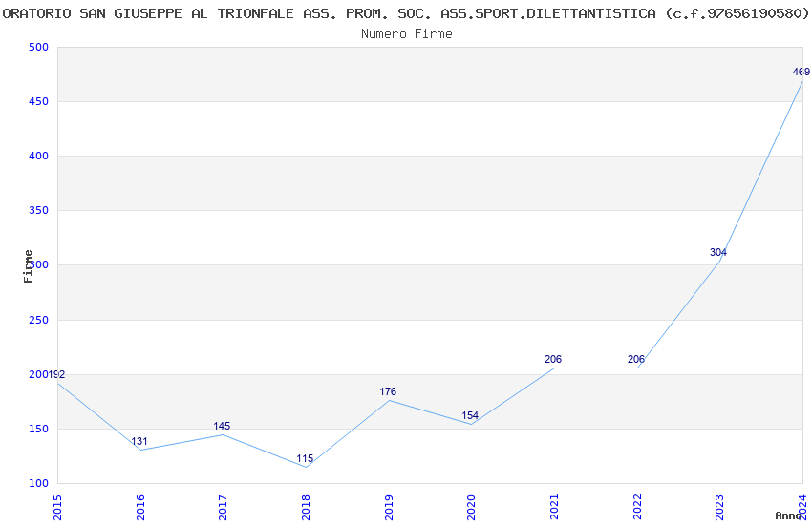The image size is (812, 525).
Task: Select the 115 data label at 2018
Action: tap(305, 458)
